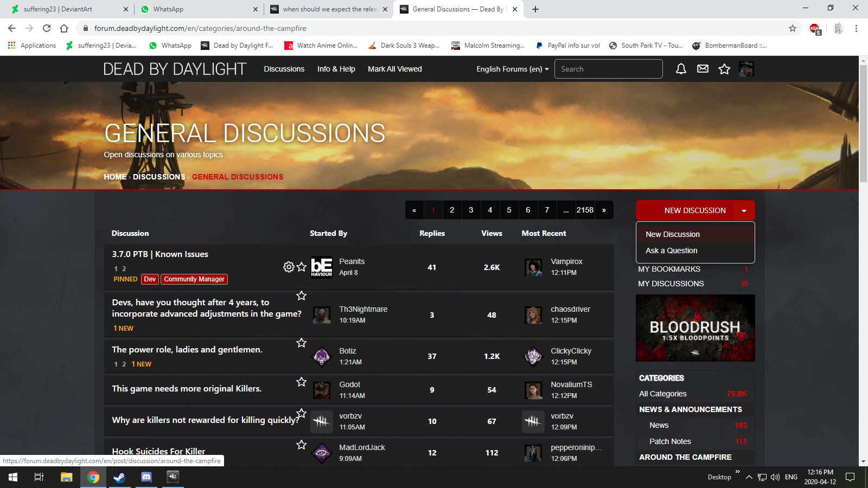
Task: Click the forum Search field
Action: pyautogui.click(x=609, y=69)
